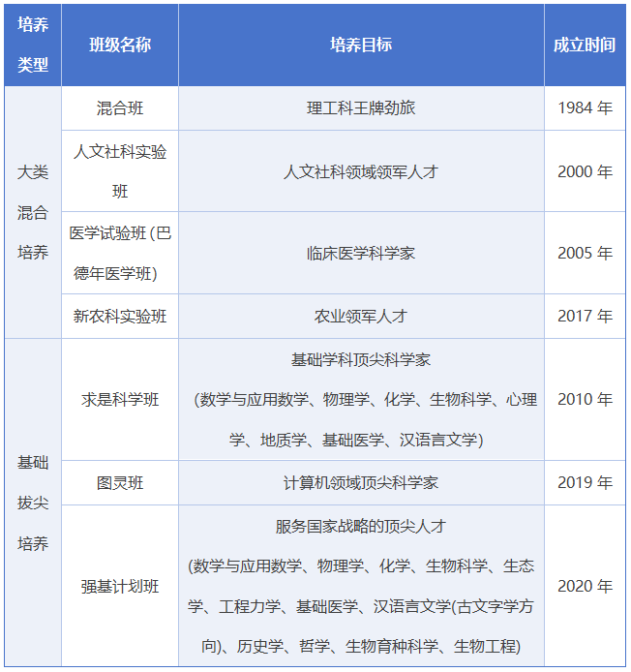This screenshot has width=631, height=672.
Task: Select the 2010 年 year cell
Action: point(585,399)
